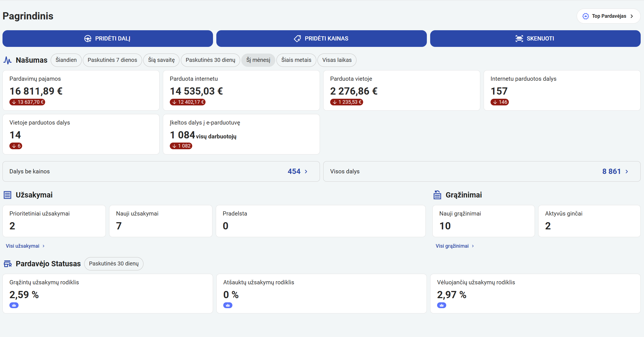Image resolution: width=644 pixels, height=337 pixels.
Task: Open Prioritetiniai užsakymai card
Action: [x=54, y=221]
